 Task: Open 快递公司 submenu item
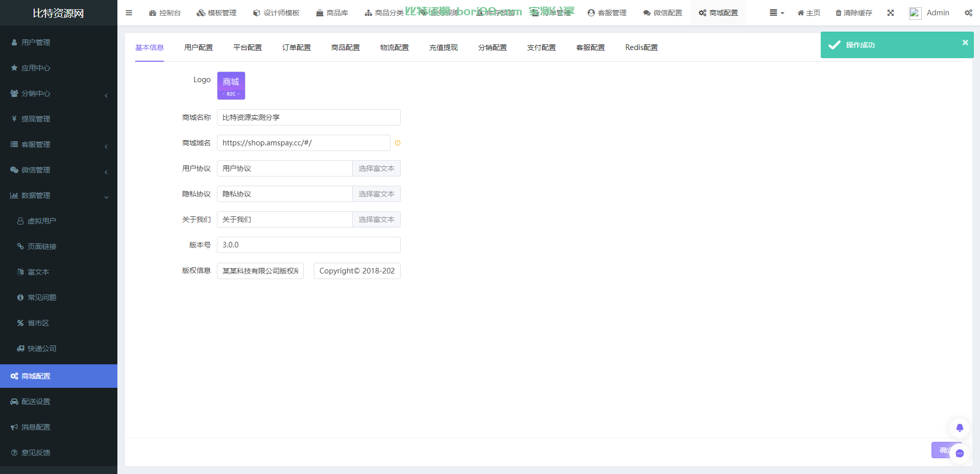59,348
